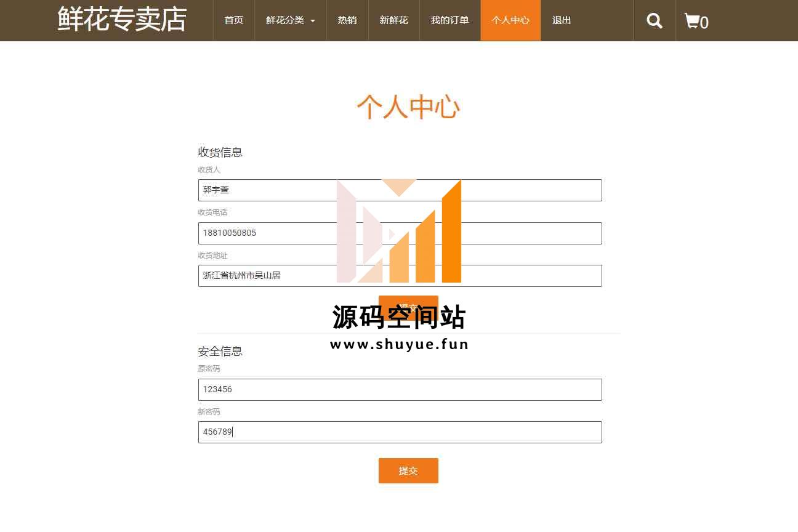The image size is (798, 532).
Task: Select the 个人中心 tab
Action: [x=510, y=20]
